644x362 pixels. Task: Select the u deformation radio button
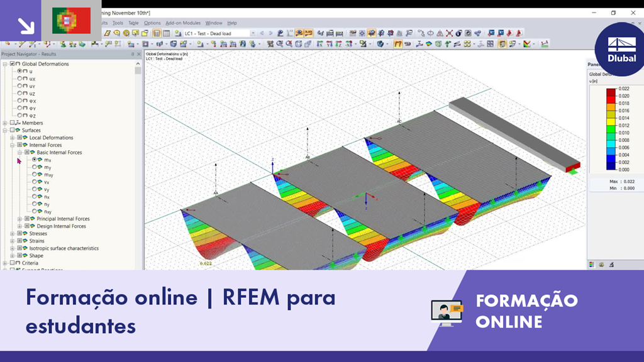point(19,71)
